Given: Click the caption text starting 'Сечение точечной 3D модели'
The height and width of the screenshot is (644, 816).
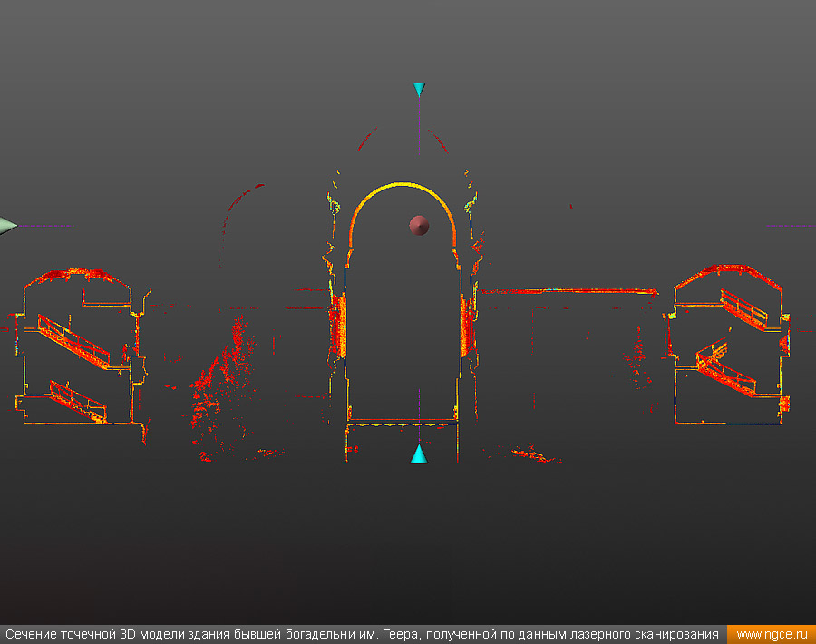Looking at the screenshot, I should [362, 635].
